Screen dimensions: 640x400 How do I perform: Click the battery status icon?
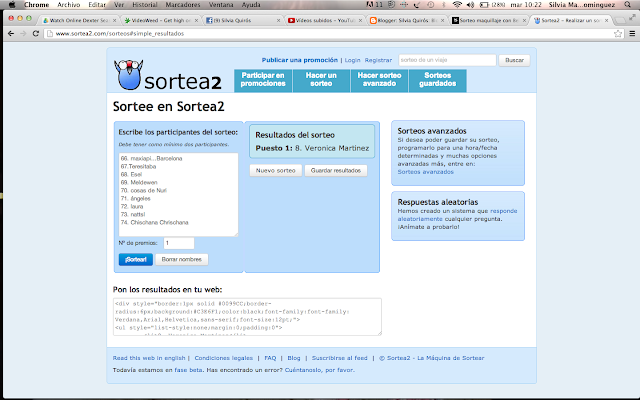(x=484, y=4)
